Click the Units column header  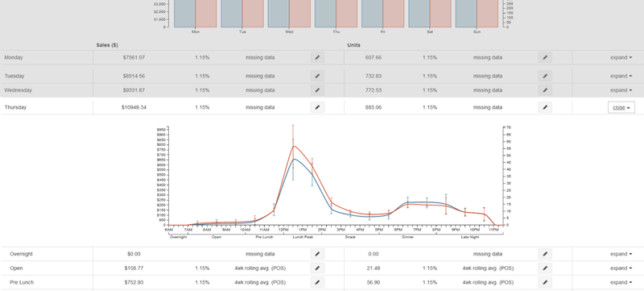(x=353, y=45)
